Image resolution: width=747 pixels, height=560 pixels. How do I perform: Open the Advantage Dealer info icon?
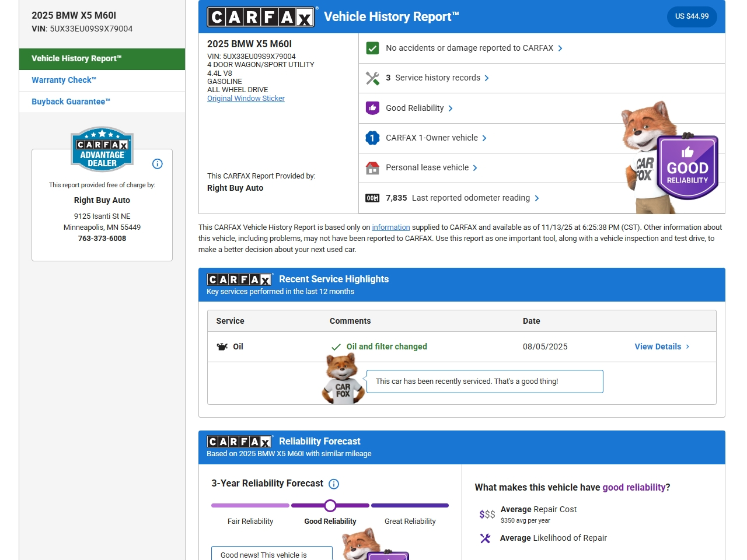tap(158, 164)
